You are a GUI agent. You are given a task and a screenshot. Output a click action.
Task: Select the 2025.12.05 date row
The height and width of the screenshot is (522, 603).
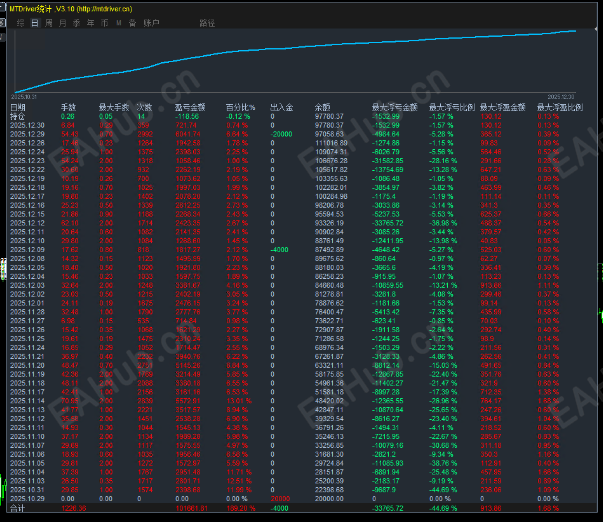point(27,267)
